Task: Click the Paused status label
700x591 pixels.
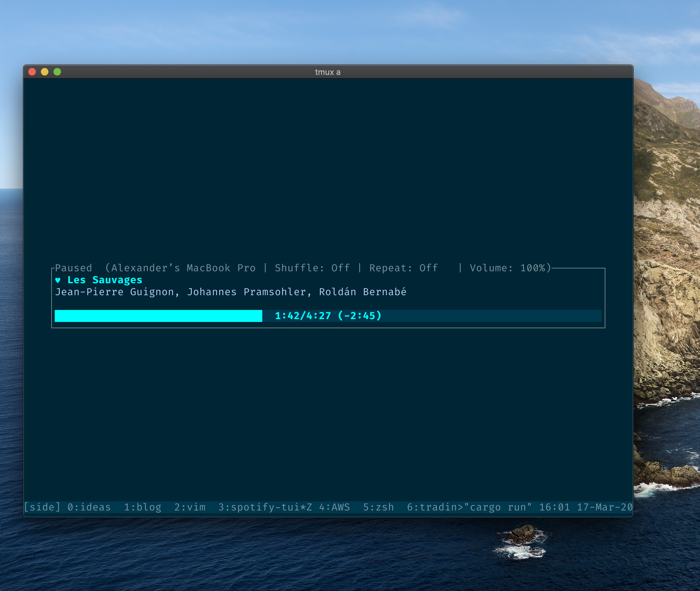Action: click(x=74, y=268)
